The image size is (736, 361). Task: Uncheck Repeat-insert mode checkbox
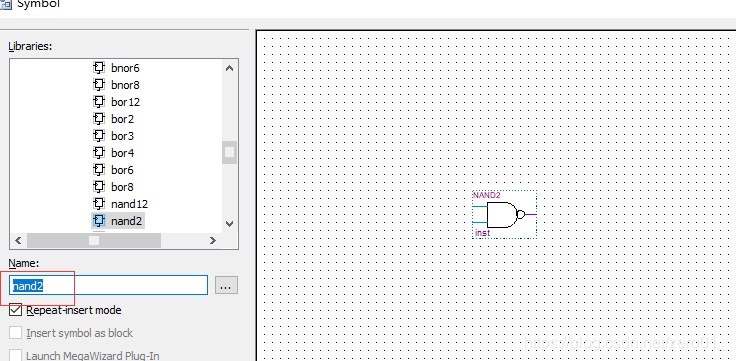click(x=15, y=310)
